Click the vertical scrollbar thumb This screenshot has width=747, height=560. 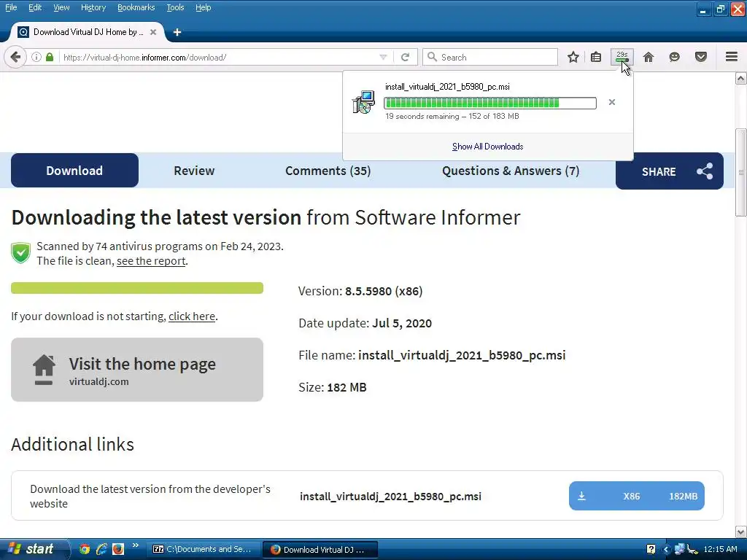click(741, 172)
